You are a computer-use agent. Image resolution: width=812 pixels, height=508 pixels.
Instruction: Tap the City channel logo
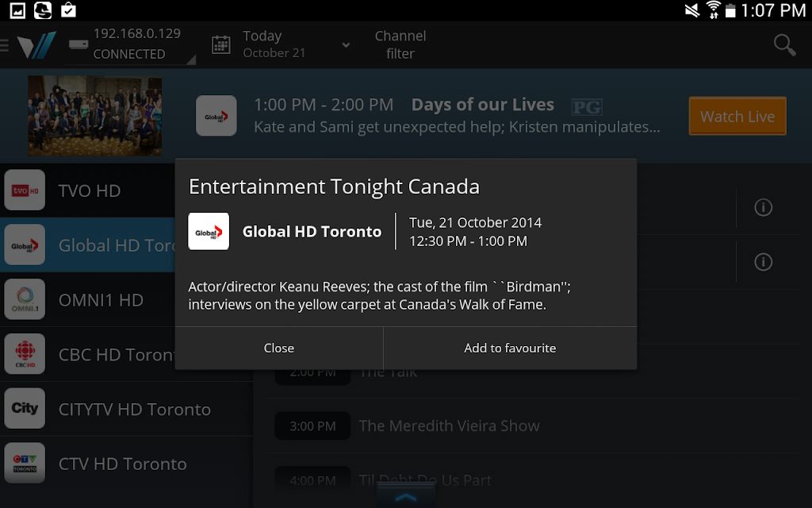[x=25, y=409]
